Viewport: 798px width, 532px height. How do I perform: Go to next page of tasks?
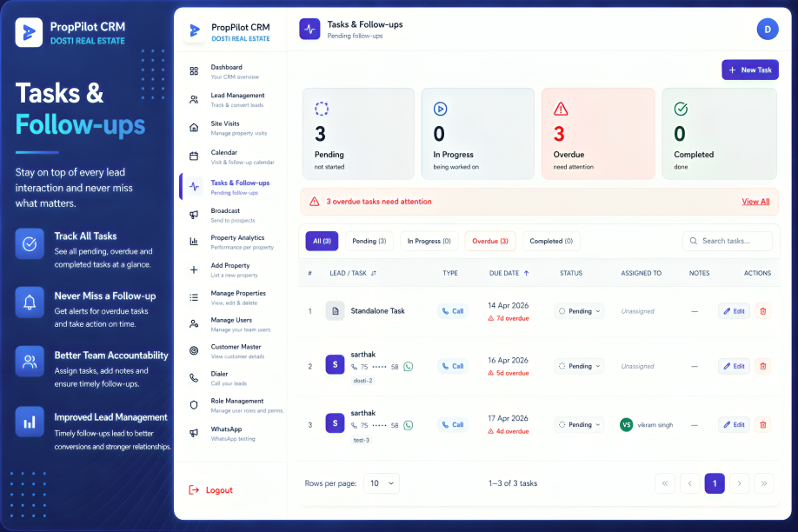739,483
